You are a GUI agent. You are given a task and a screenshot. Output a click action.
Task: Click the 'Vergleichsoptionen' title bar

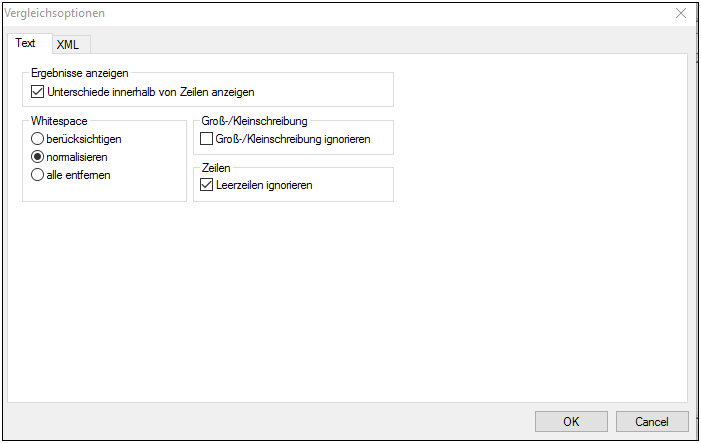point(300,13)
